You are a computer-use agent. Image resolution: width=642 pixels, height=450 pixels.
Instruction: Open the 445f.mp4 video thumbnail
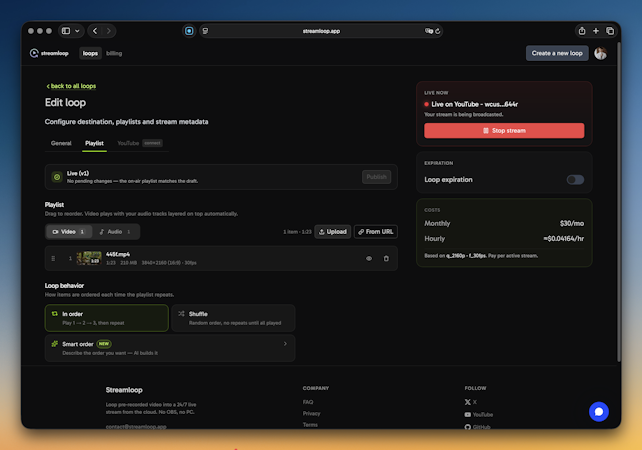[x=89, y=258]
